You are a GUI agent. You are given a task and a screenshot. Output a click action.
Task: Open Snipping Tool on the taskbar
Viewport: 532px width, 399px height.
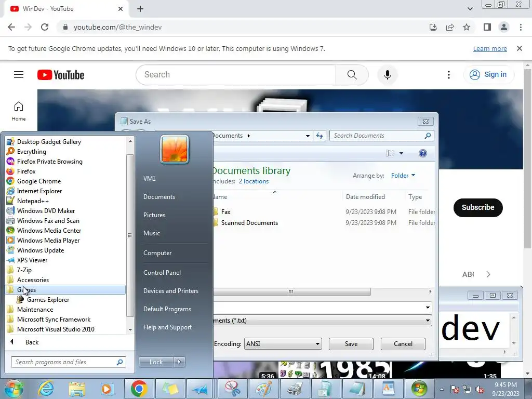(232, 389)
